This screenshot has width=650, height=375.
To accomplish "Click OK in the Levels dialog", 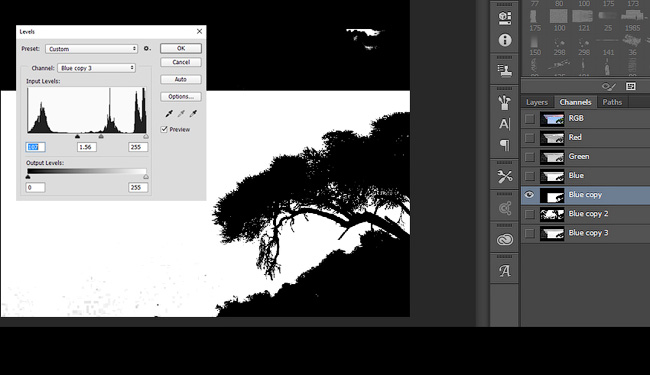I will click(181, 48).
